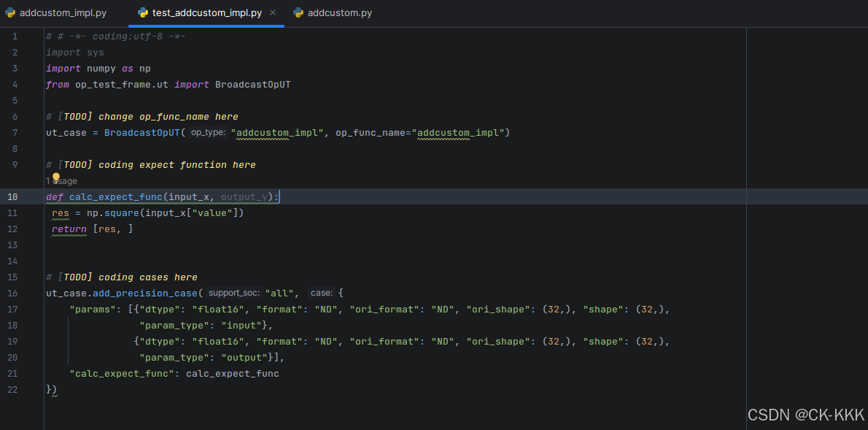Click the add_precision_case method call
Screen dimensions: 868x430
pos(145,293)
